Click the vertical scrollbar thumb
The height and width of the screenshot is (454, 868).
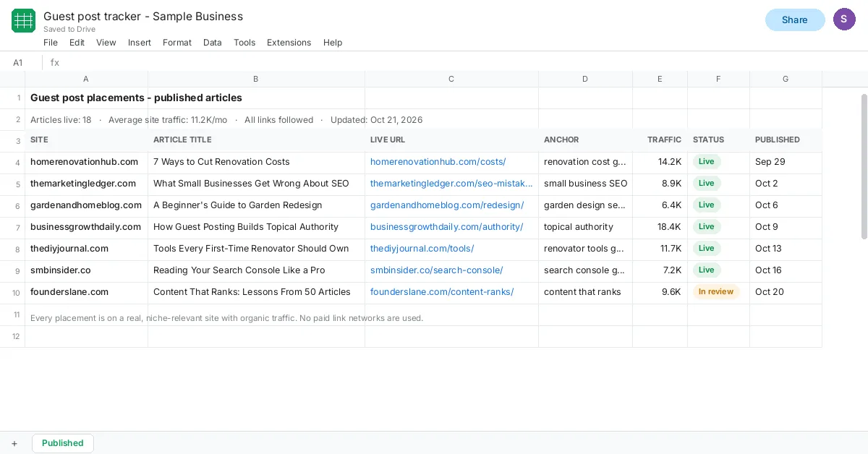click(x=864, y=166)
